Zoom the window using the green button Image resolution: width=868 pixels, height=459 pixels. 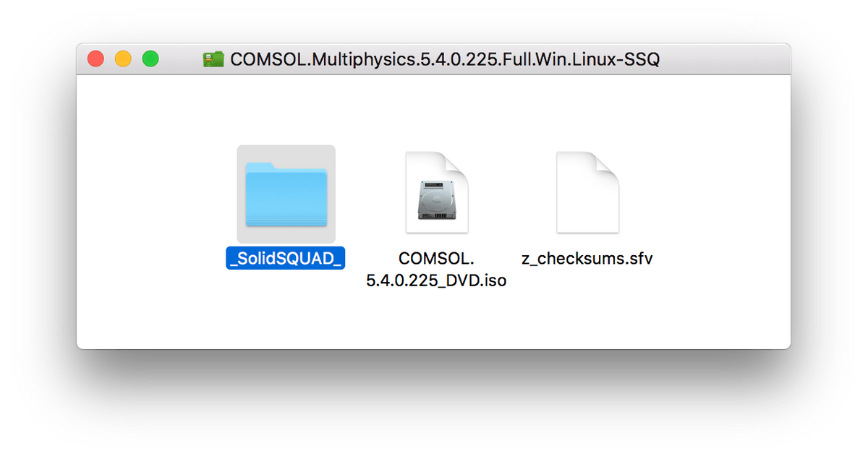click(150, 59)
